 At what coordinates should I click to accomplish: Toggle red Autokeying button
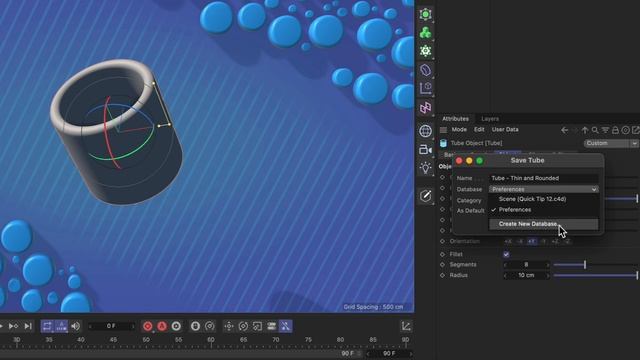tap(162, 326)
